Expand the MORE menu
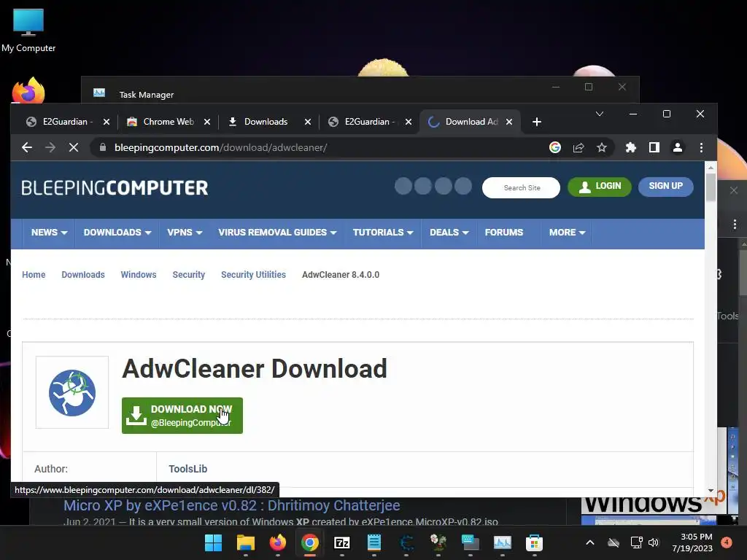 tap(567, 233)
